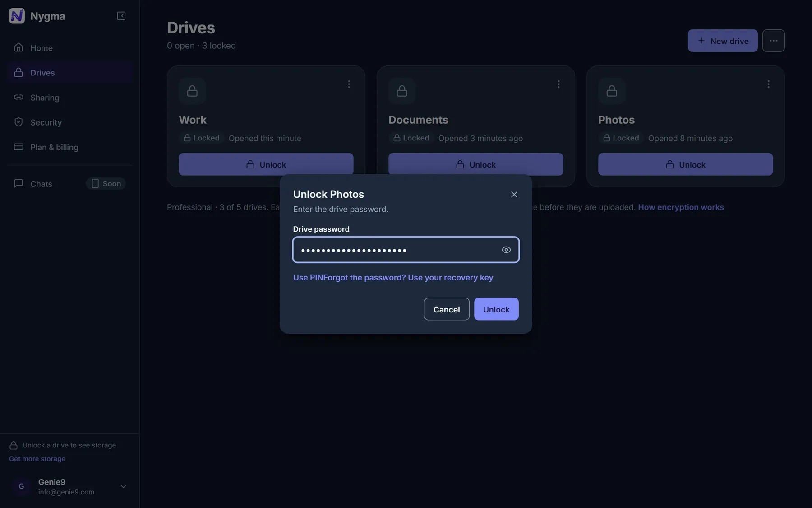Open Plan & billing page

tap(69, 147)
